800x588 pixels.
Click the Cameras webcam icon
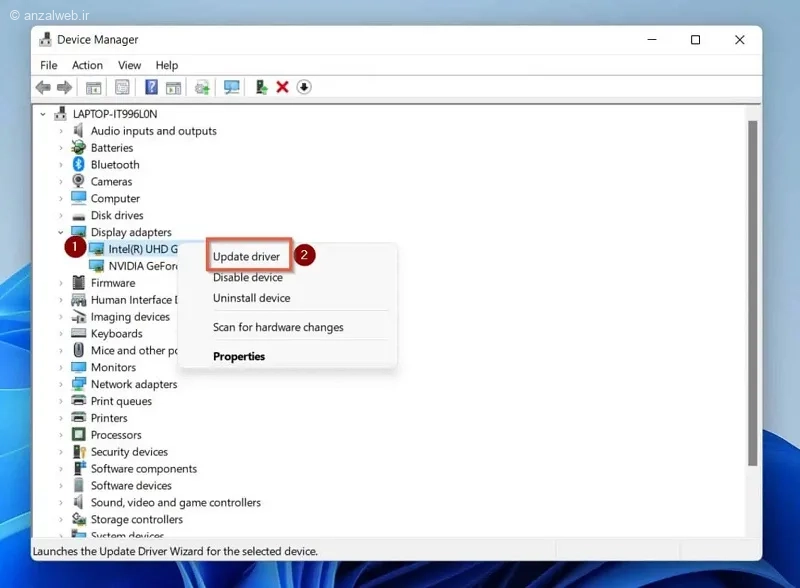point(78,181)
